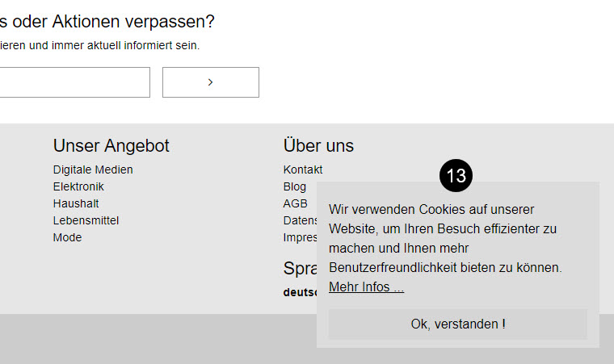This screenshot has height=364, width=614.
Task: Click the arrow newsletter submit button
Action: coord(210,82)
